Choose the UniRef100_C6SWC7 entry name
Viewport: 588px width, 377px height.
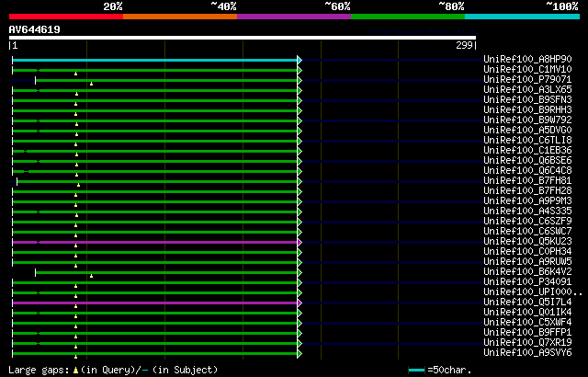point(527,232)
